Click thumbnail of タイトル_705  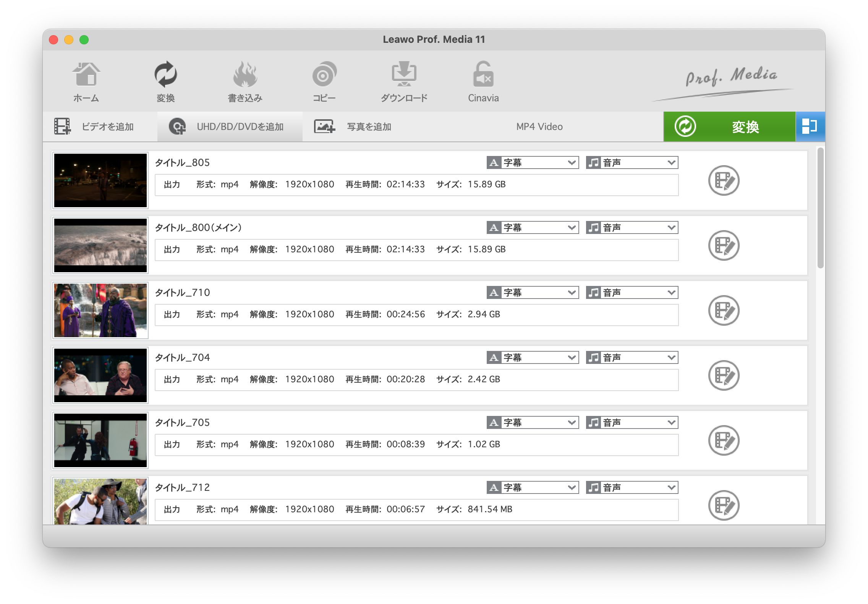tap(100, 440)
